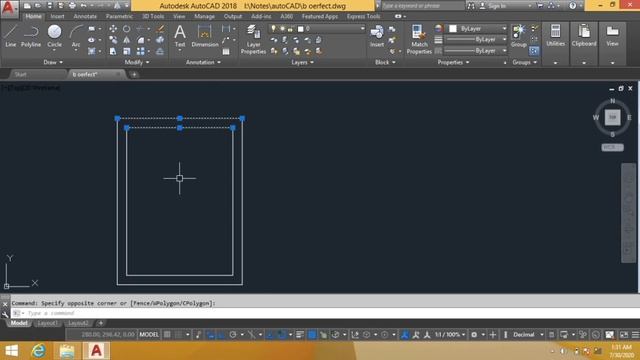Activate Match Properties tool

pos(419,39)
